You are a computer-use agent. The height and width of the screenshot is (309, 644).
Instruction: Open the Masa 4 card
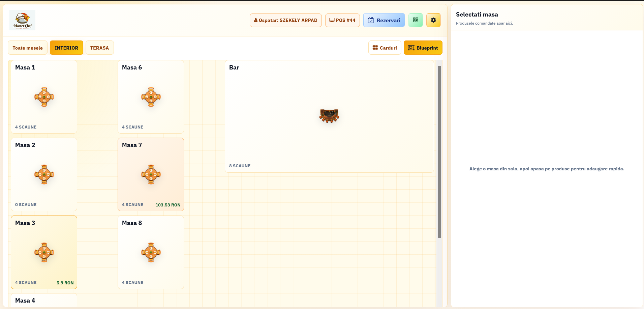point(44,300)
